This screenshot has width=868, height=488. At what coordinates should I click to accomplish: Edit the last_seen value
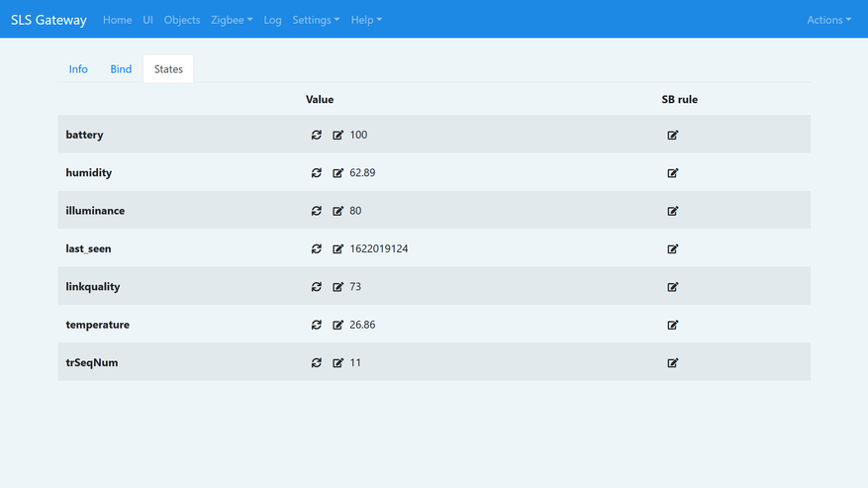[x=338, y=249]
